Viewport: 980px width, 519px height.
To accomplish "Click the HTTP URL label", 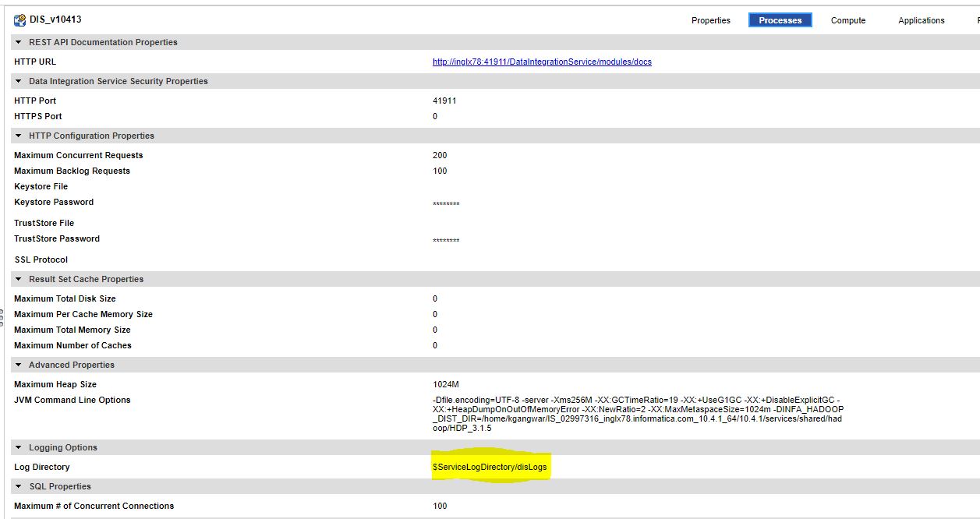I will coord(35,62).
